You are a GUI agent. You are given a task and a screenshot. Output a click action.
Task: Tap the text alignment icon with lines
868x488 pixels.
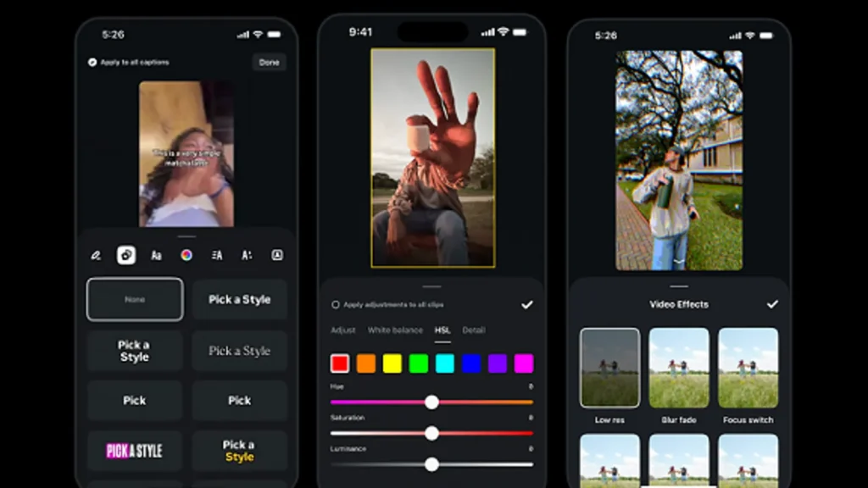(217, 255)
